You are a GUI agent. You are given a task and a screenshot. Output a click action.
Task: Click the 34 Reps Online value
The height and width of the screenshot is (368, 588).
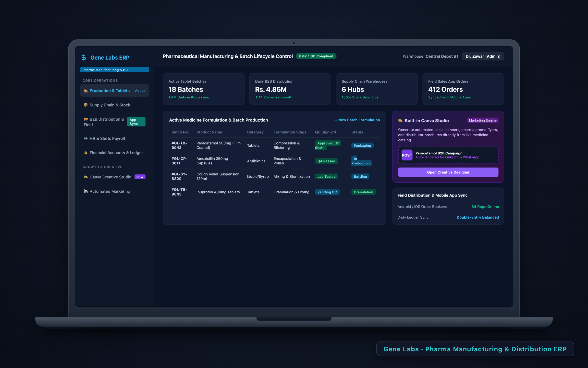coord(485,207)
